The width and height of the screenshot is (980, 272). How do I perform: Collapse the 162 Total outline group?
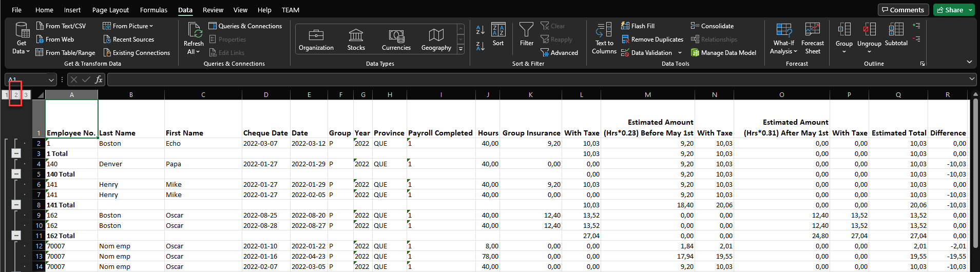point(16,235)
